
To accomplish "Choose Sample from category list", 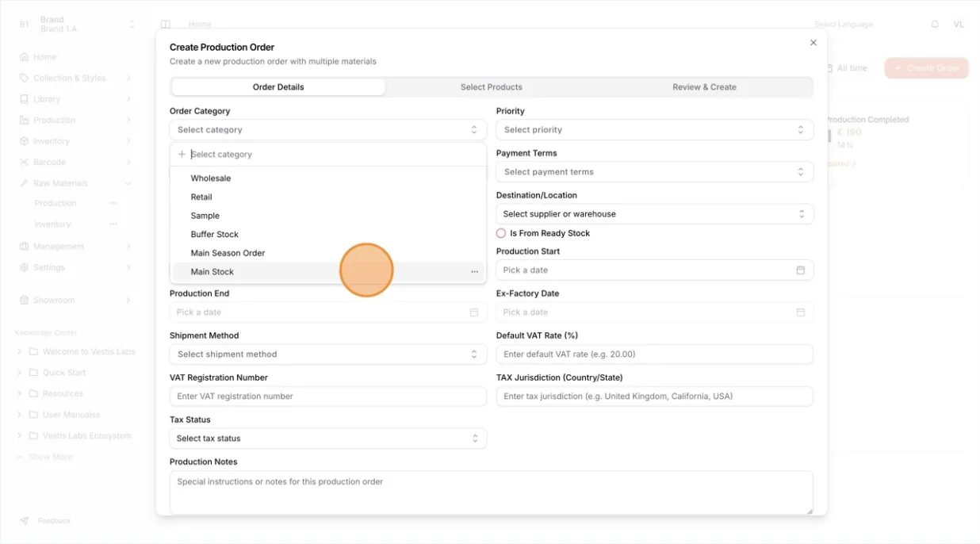I will pos(329,216).
